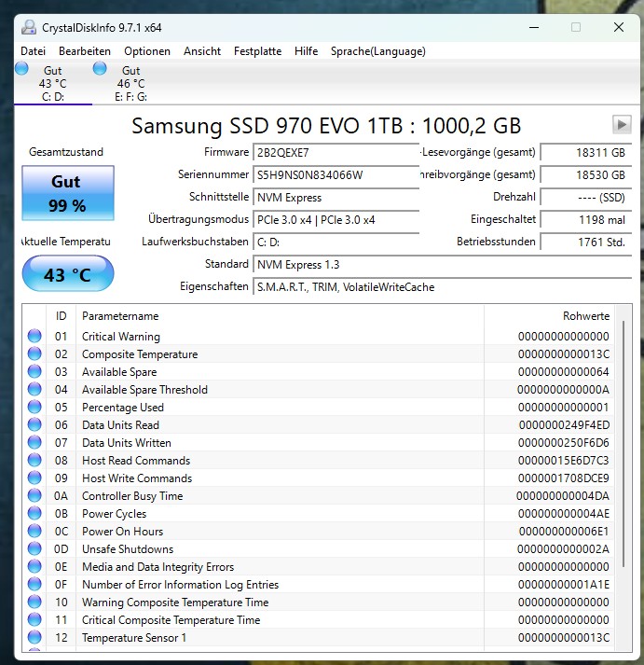Click raw value 00000000001A1E
Screen dimensions: 644x665
[564, 585]
